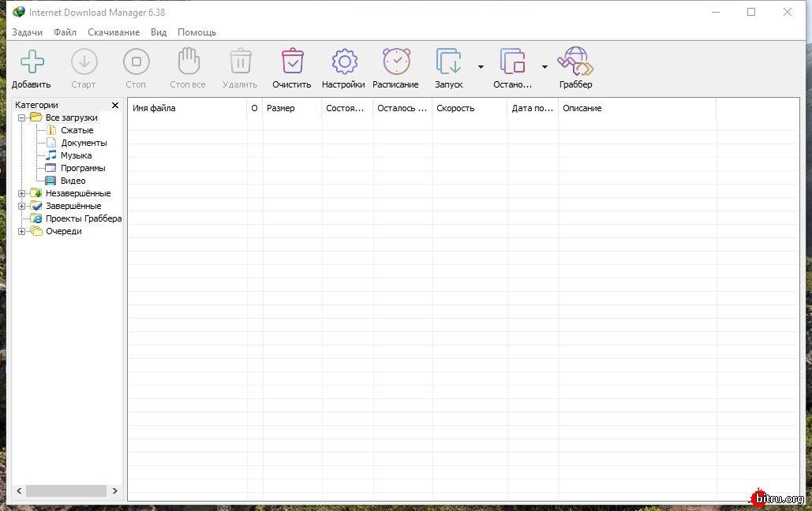Click the Запуск queue icon
The width and height of the screenshot is (812, 511).
448,62
